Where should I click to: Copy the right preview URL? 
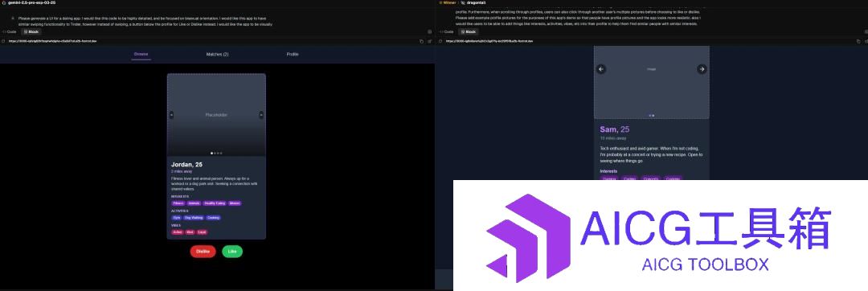tap(858, 41)
